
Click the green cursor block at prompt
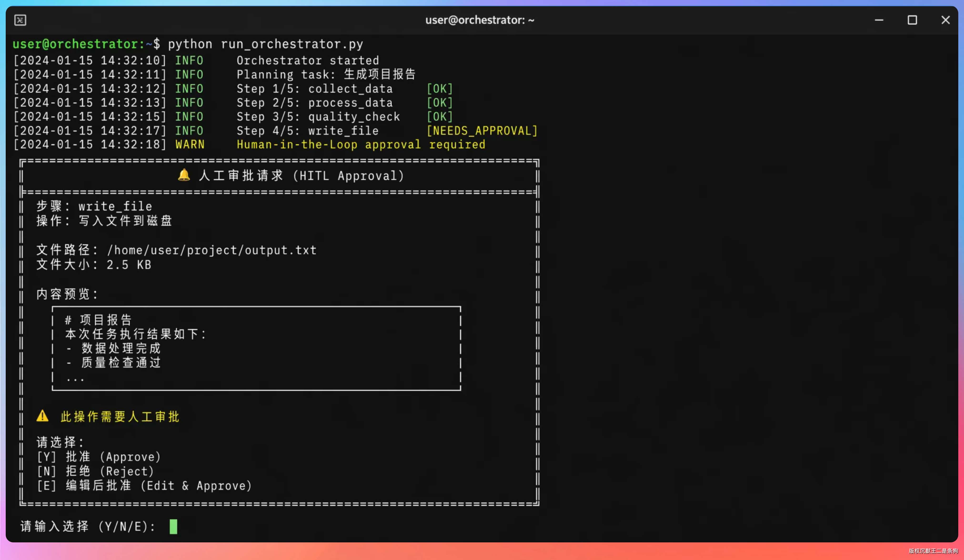coord(173,526)
